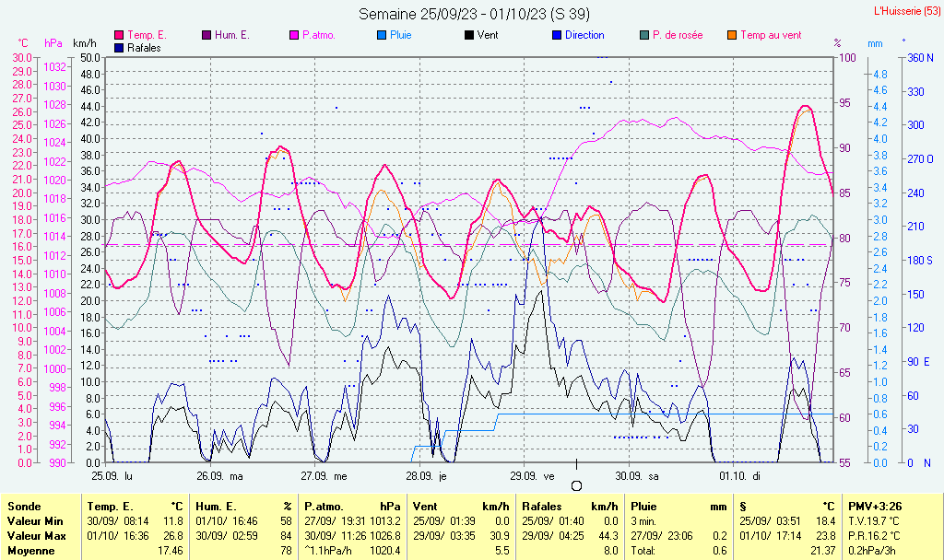
Task: Select the Temp. E. legend label
Action: pyautogui.click(x=147, y=36)
